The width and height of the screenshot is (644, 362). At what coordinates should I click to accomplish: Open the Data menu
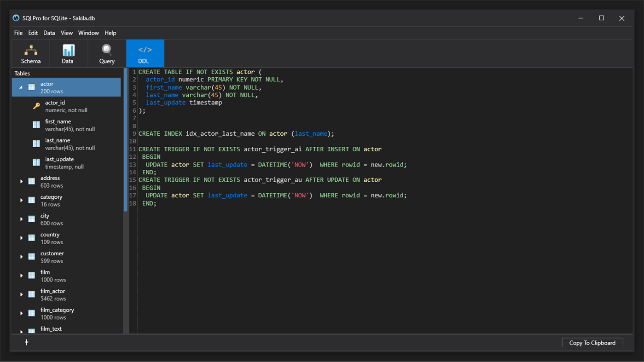click(49, 33)
